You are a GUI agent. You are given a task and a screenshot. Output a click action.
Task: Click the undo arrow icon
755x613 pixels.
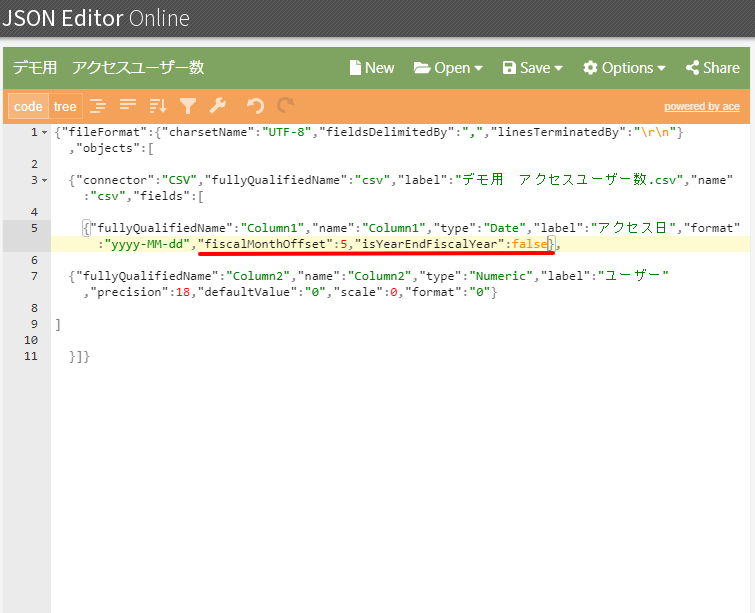[255, 106]
